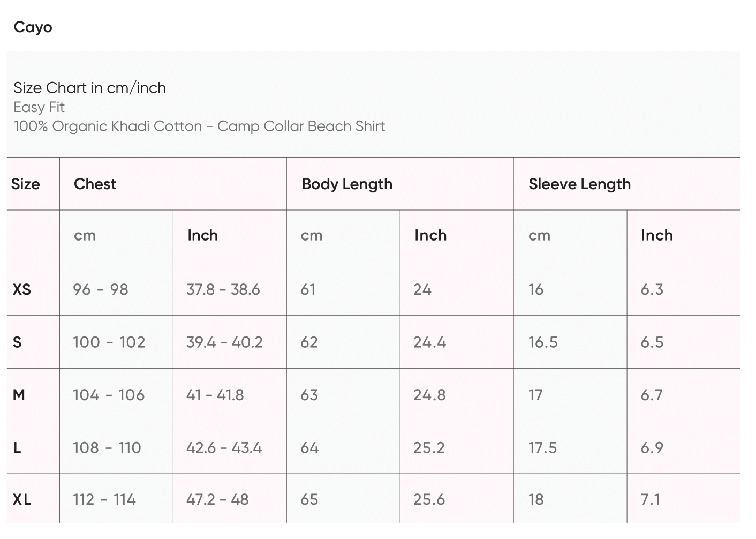The width and height of the screenshot is (756, 539).
Task: Click the Size column header
Action: (25, 184)
